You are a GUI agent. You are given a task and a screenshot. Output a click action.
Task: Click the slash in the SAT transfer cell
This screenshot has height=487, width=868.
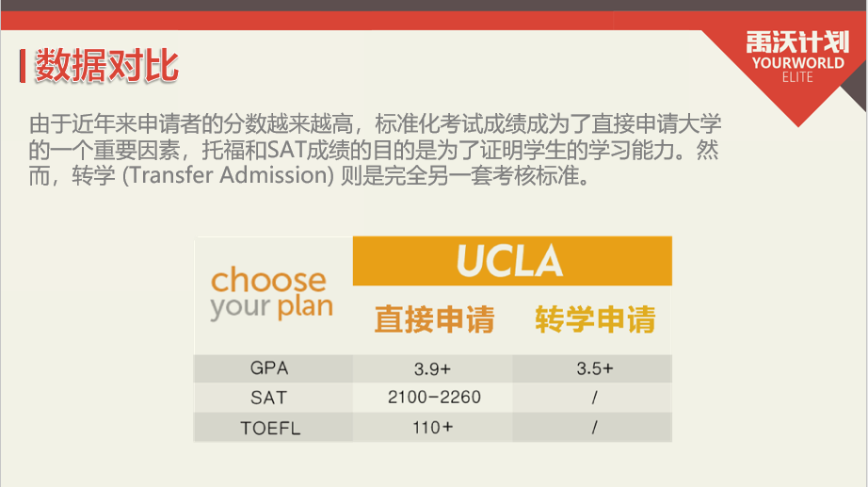[595, 398]
